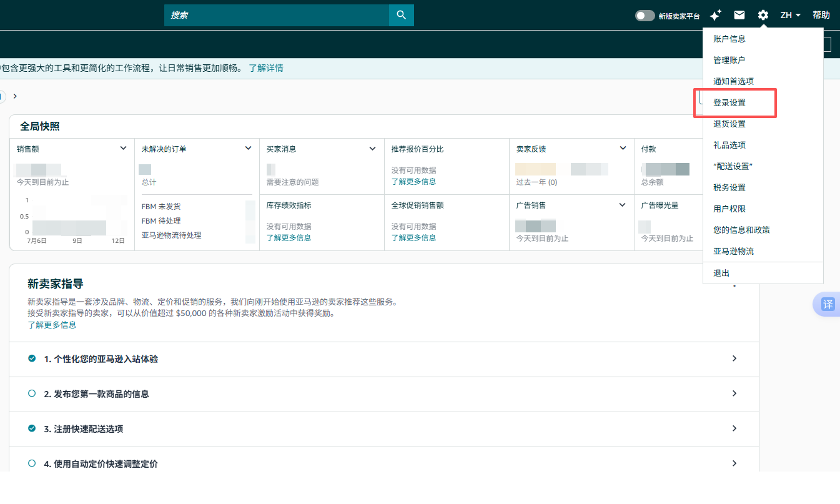840x504 pixels.
Task: Open 了解更多信息 under 新卖家指导
Action: click(52, 325)
